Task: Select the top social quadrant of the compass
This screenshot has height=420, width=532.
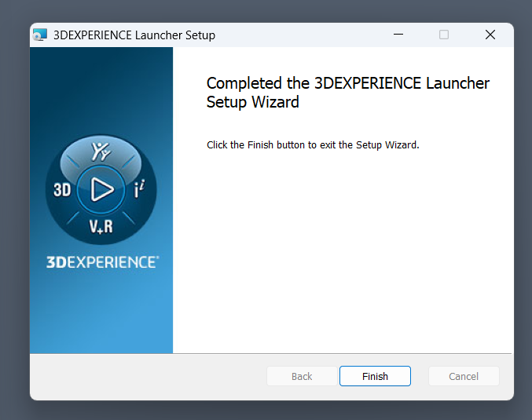Action: pos(101,152)
